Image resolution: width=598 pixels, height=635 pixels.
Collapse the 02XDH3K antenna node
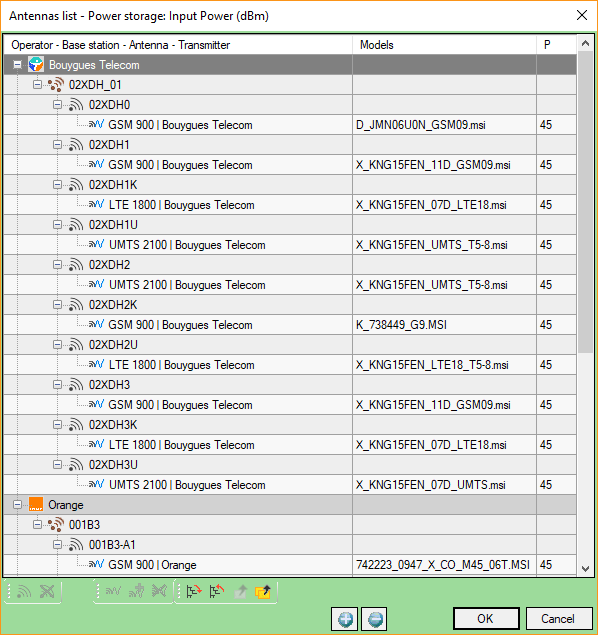pos(57,425)
